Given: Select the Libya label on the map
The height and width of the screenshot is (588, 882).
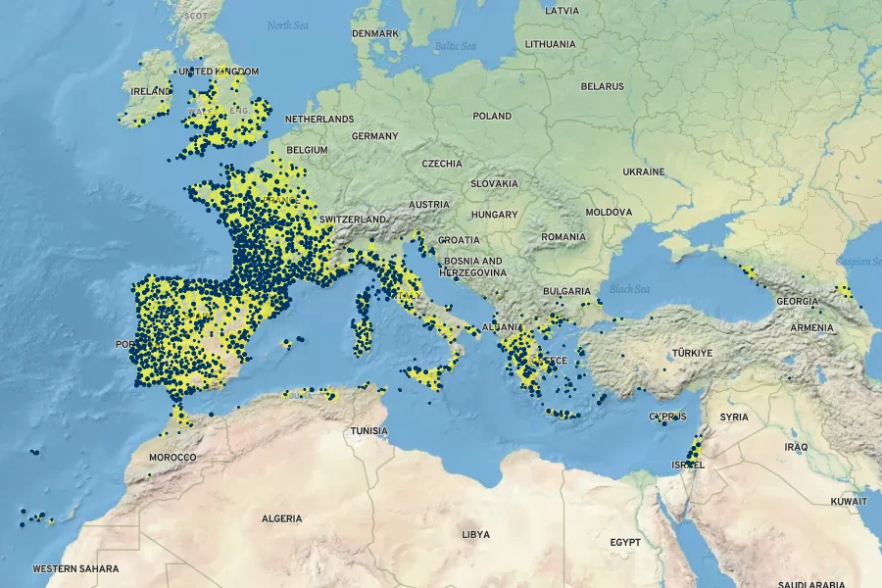Looking at the screenshot, I should [475, 534].
